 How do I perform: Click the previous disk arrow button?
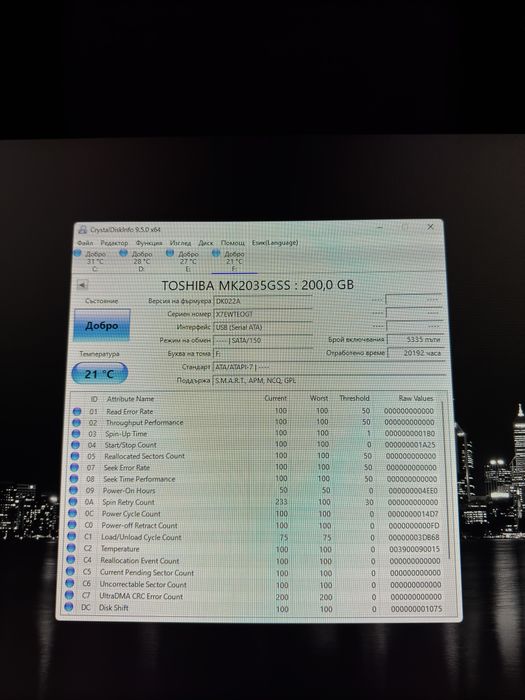pos(83,285)
